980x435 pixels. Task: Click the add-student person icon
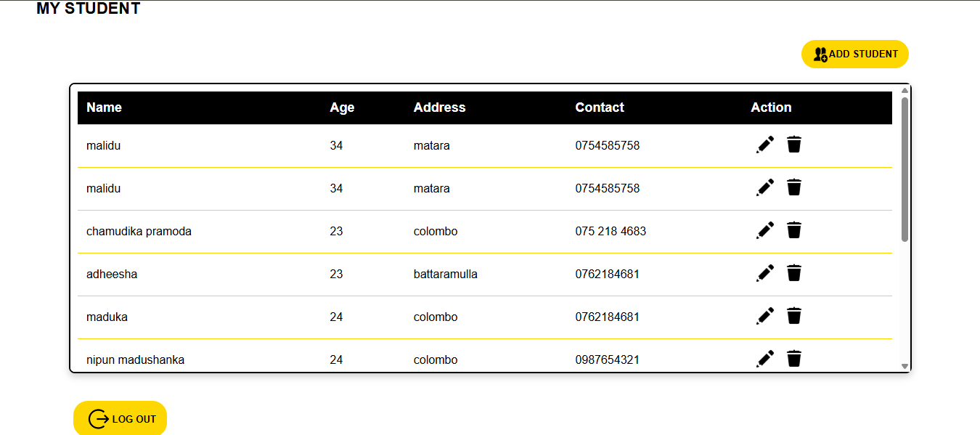click(x=820, y=53)
